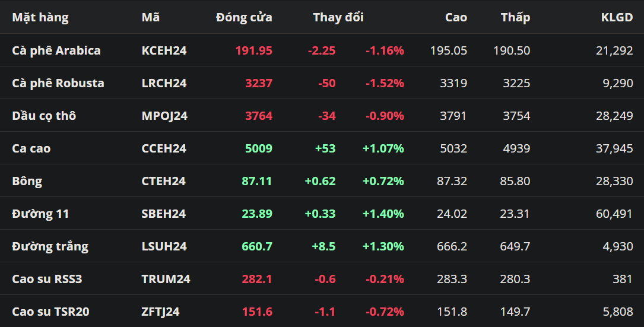Click the Đường 11 commodity name
Viewport: 644px width, 327px height.
[40, 214]
